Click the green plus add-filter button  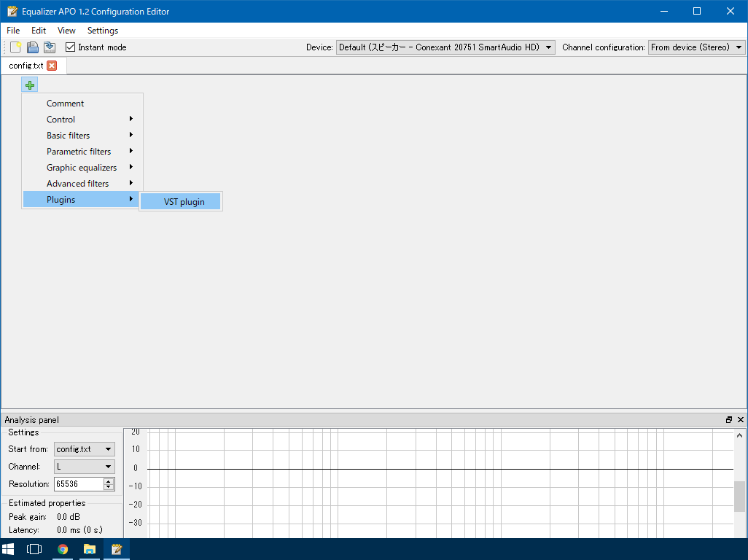click(x=30, y=85)
